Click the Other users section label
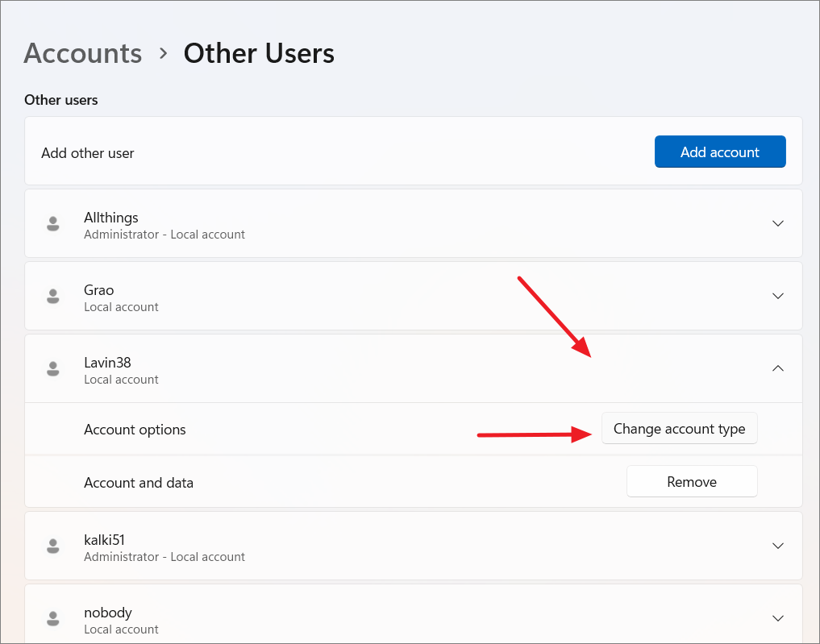The image size is (820, 644). pyautogui.click(x=60, y=100)
